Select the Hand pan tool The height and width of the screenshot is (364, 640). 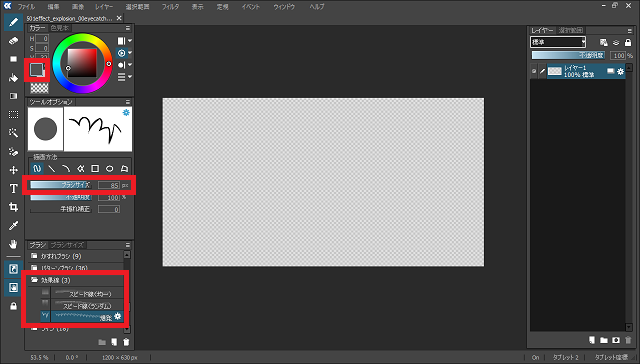(13, 244)
